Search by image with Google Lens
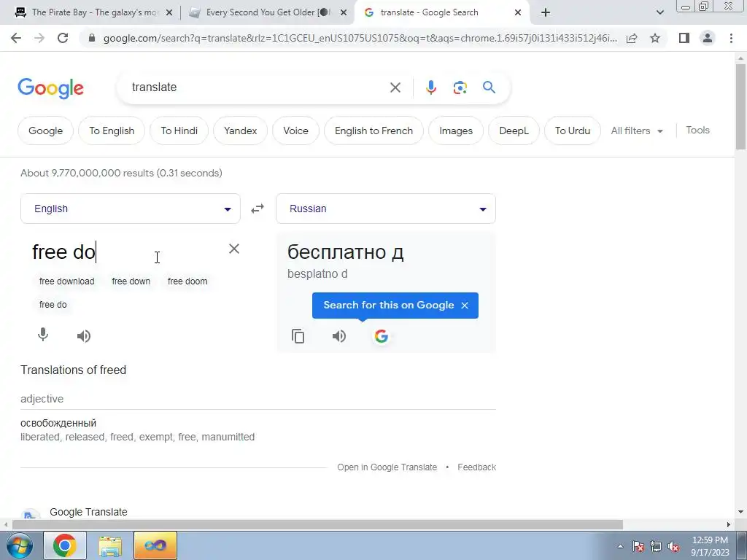 pos(460,87)
